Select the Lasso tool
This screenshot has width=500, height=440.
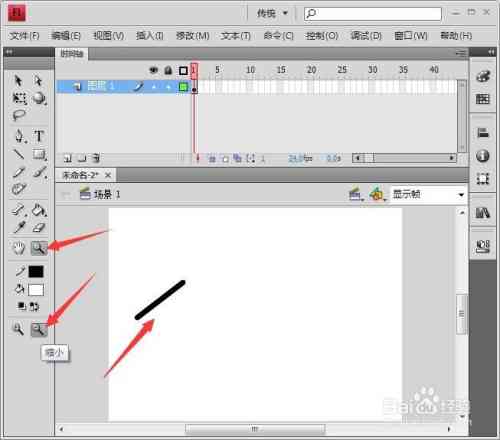pos(19,115)
